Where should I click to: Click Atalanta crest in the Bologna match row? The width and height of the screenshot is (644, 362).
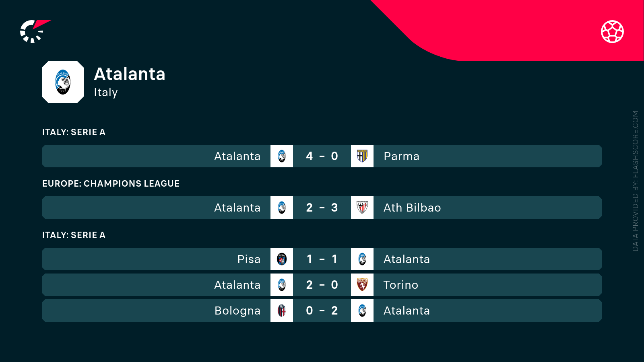pos(362,311)
